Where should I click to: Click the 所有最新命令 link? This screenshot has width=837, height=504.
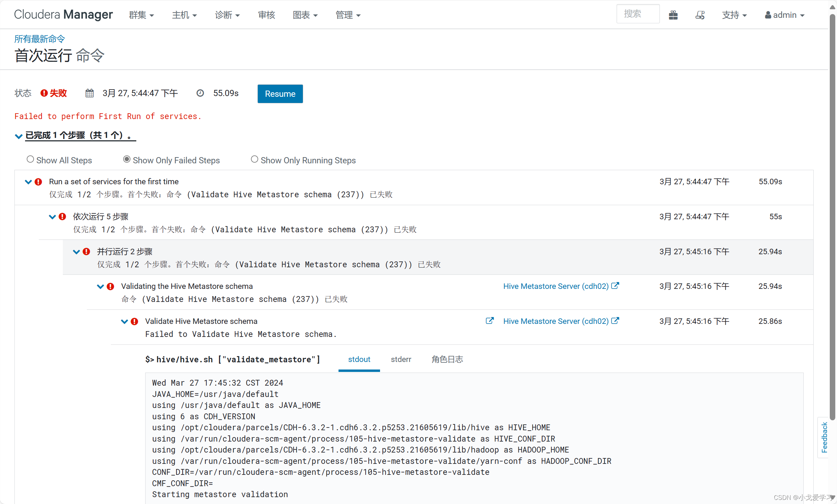[x=39, y=39]
